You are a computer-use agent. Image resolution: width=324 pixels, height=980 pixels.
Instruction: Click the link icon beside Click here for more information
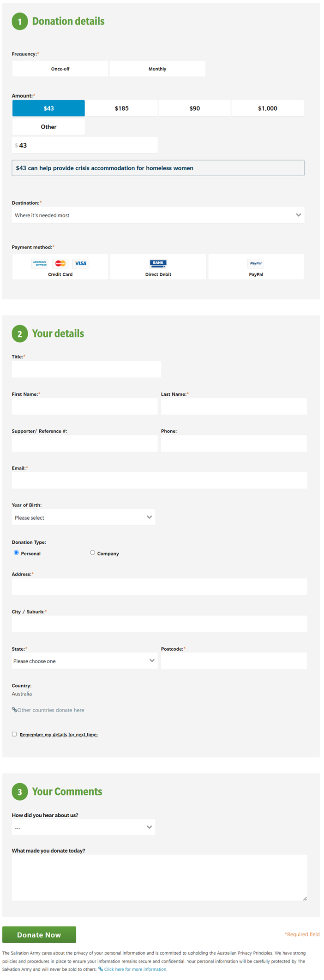click(x=101, y=969)
